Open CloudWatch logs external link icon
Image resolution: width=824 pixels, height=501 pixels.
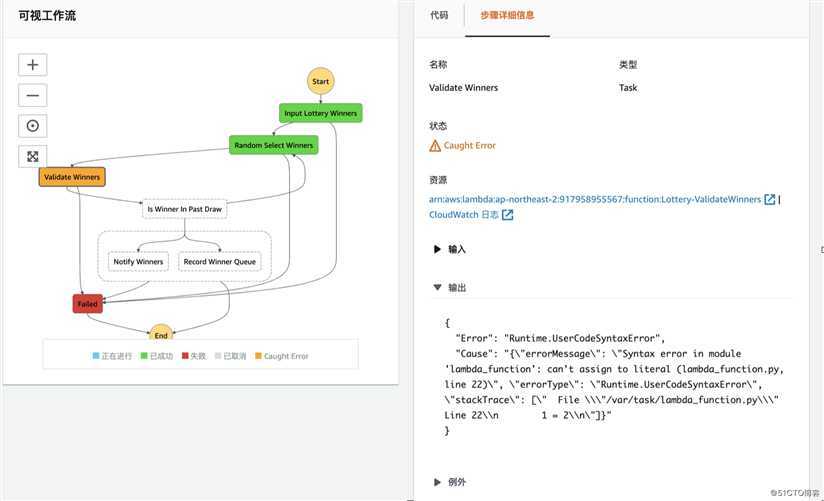[507, 214]
